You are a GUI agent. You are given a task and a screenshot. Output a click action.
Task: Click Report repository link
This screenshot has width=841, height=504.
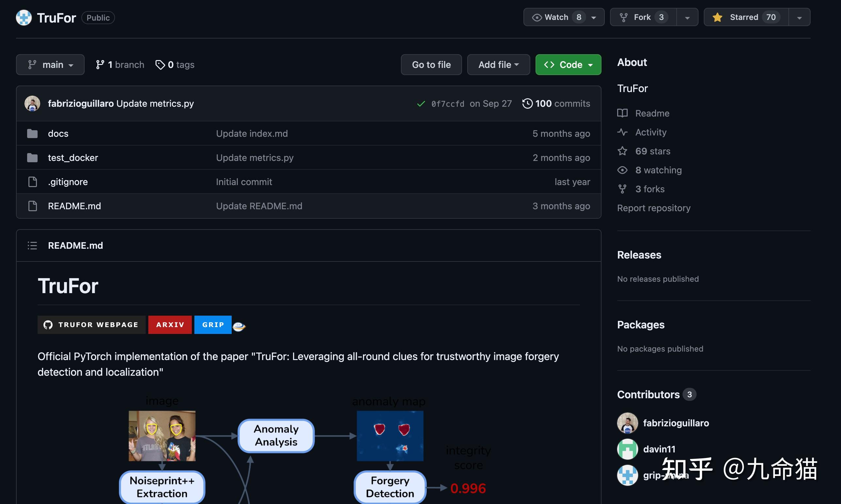[654, 208]
